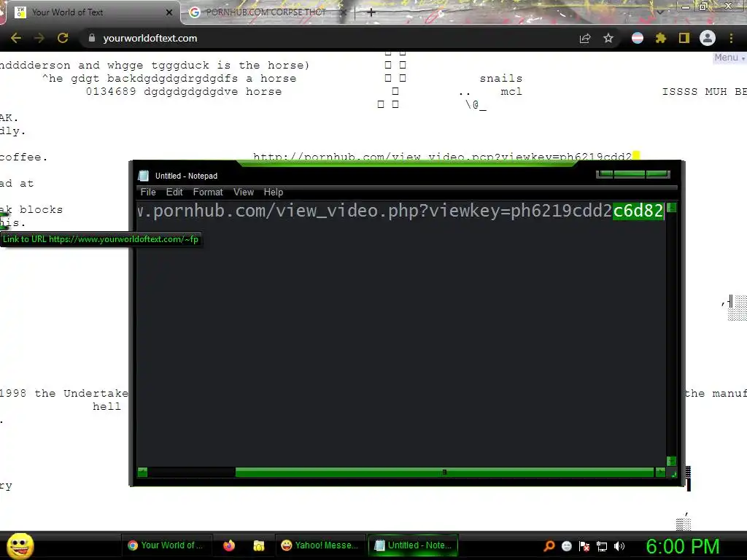Image resolution: width=747 pixels, height=560 pixels.
Task: Open file folder icon in taskbar
Action: [259, 545]
